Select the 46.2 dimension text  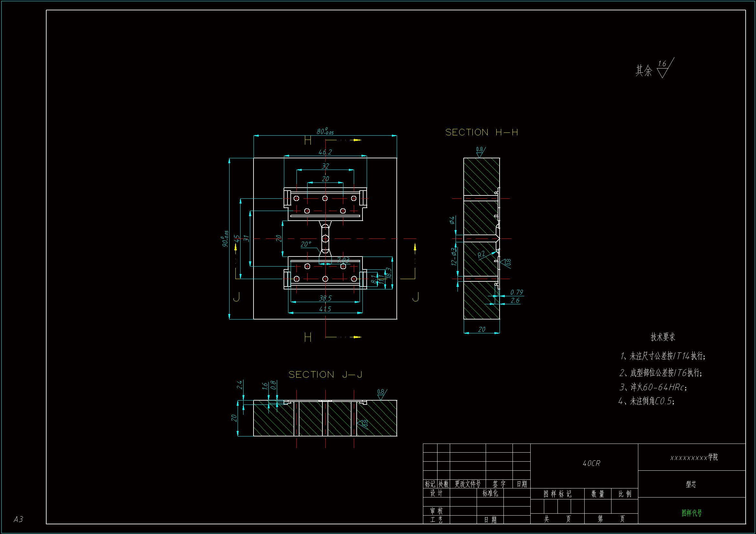click(x=325, y=152)
